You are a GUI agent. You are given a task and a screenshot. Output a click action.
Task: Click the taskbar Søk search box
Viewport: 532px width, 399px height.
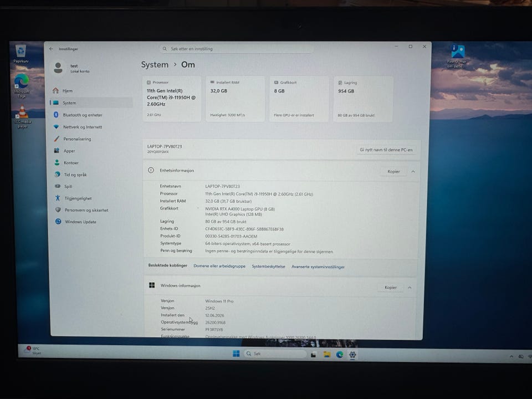click(x=275, y=354)
